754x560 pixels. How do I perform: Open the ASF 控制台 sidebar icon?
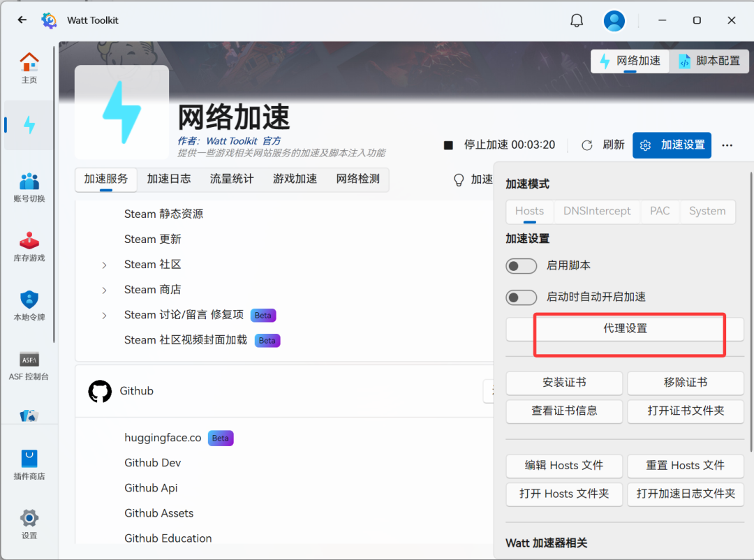tap(29, 366)
